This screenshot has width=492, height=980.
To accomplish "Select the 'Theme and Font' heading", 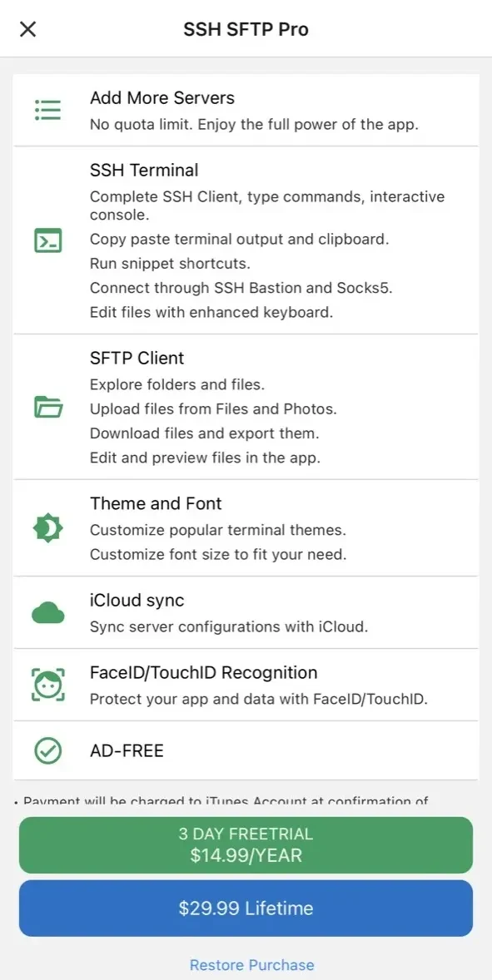I will tap(156, 504).
